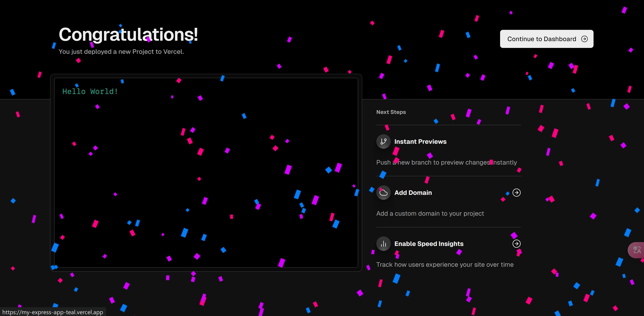644x316 pixels.
Task: Click the git branch icon for Instant Previews
Action: click(x=383, y=142)
